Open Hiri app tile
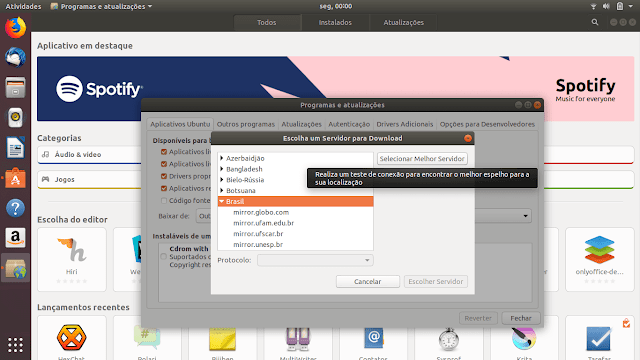The image size is (640, 360). (71, 260)
